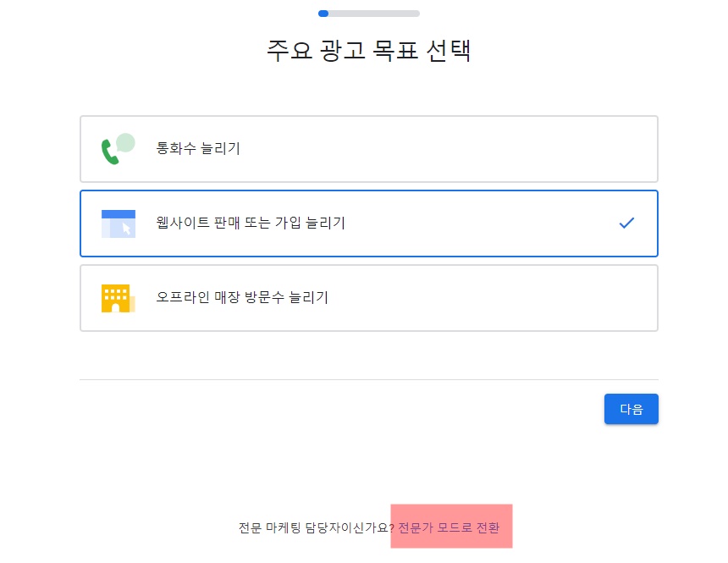The height and width of the screenshot is (563, 728).
Task: Click the webpage thumbnail icon in the second card
Action: (117, 223)
